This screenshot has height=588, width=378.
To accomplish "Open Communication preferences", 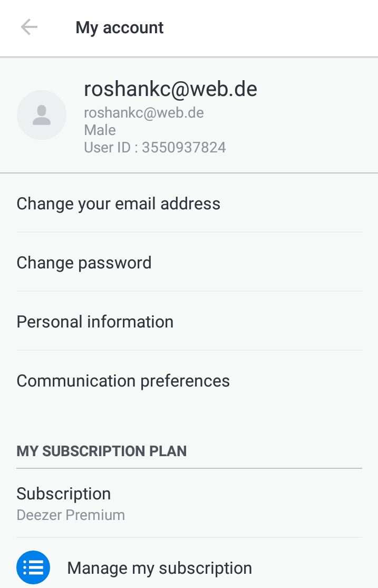I will click(189, 381).
